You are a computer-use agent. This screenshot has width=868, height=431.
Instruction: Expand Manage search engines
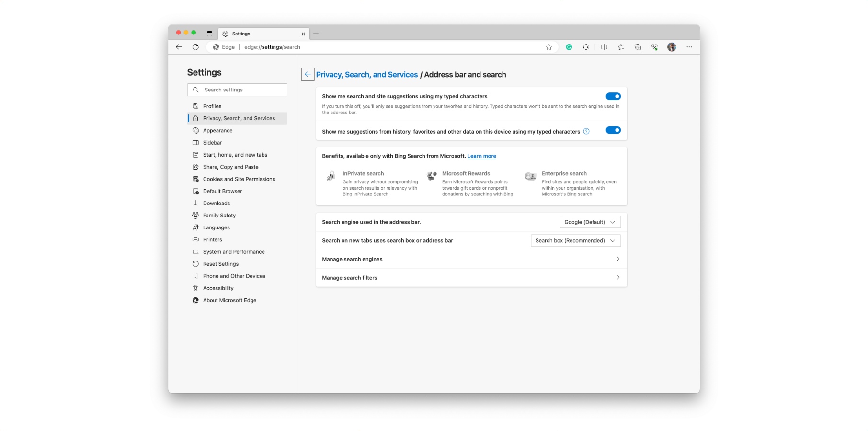(471, 259)
